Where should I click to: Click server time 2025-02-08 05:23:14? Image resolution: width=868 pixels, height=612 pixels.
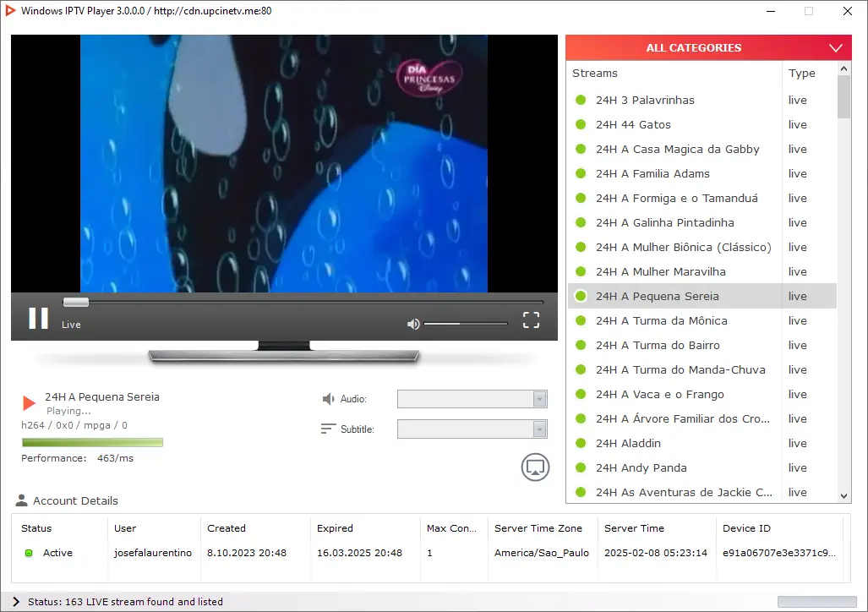point(655,553)
